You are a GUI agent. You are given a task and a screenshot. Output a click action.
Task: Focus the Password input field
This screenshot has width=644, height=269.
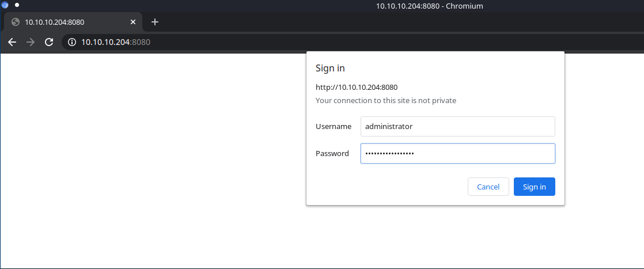click(x=457, y=154)
